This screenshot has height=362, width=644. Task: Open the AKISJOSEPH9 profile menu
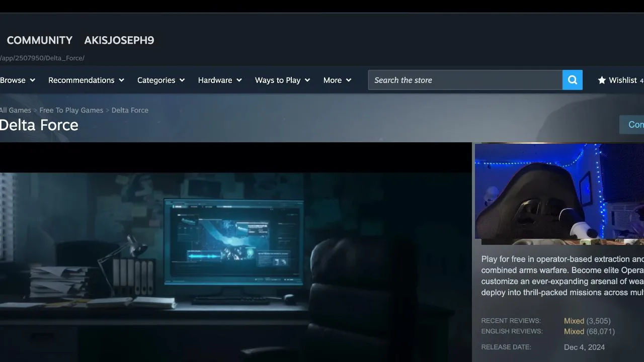[x=119, y=40]
